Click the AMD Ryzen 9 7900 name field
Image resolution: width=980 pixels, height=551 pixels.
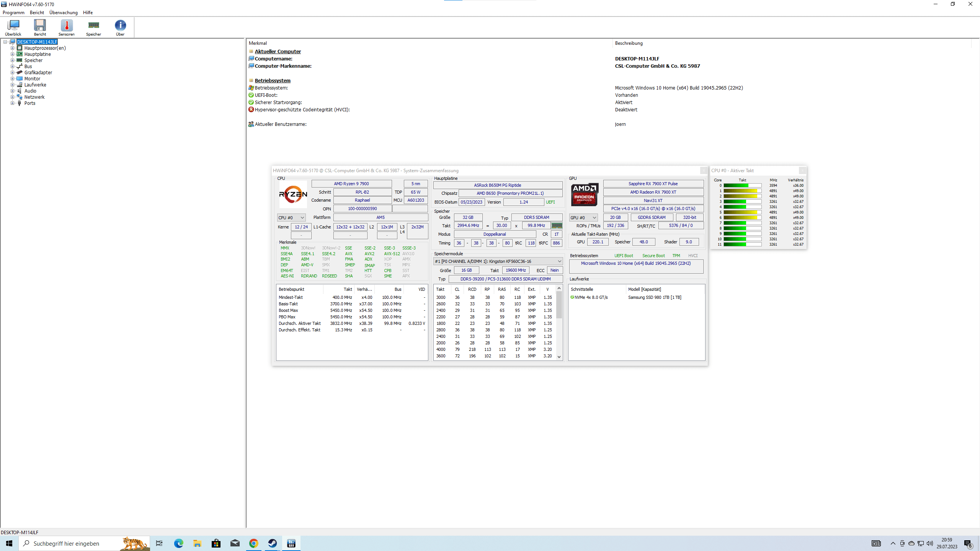[351, 184]
